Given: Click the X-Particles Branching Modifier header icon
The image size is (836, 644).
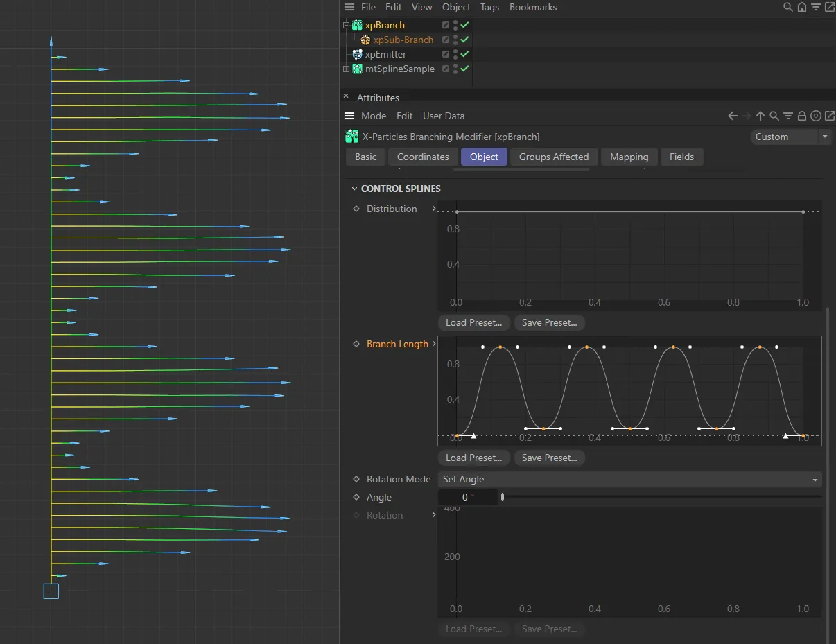Looking at the screenshot, I should (351, 137).
